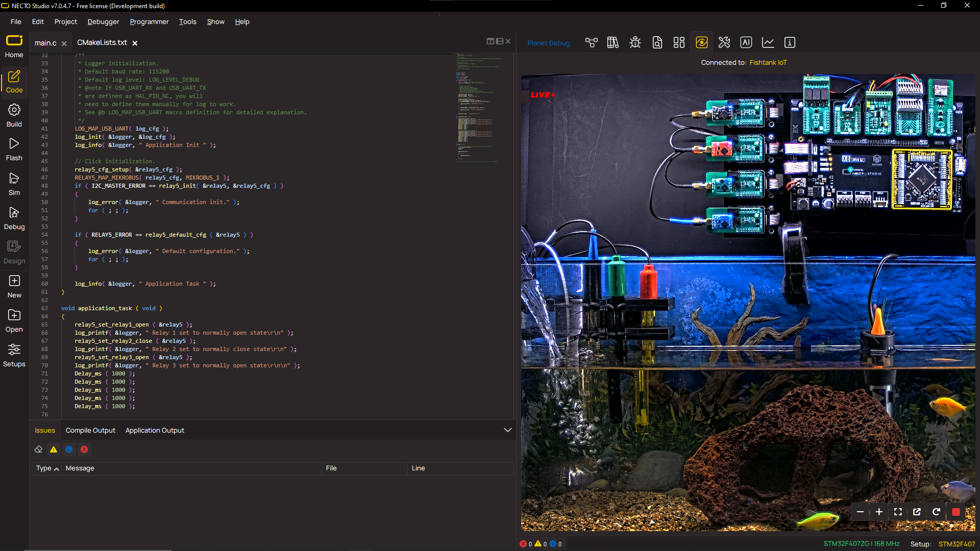Screen dimensions: 980x551
Task: Open the File menu
Action: click(16, 22)
